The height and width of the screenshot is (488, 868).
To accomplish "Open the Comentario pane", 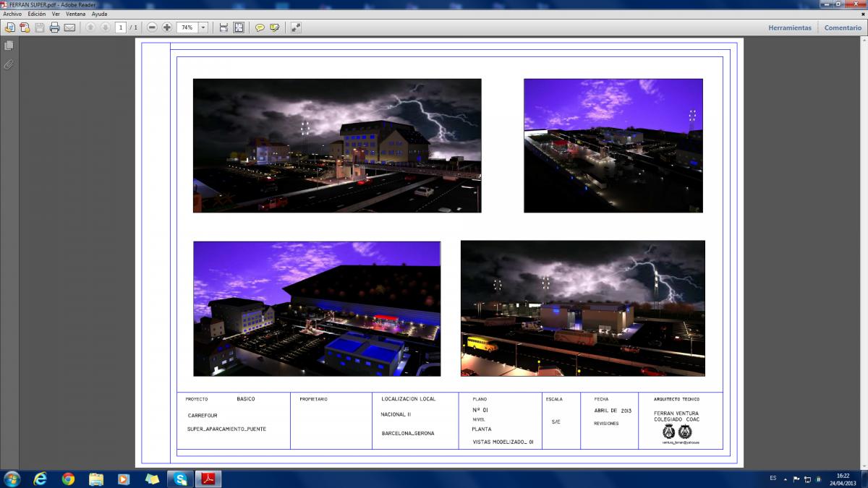I will click(843, 27).
